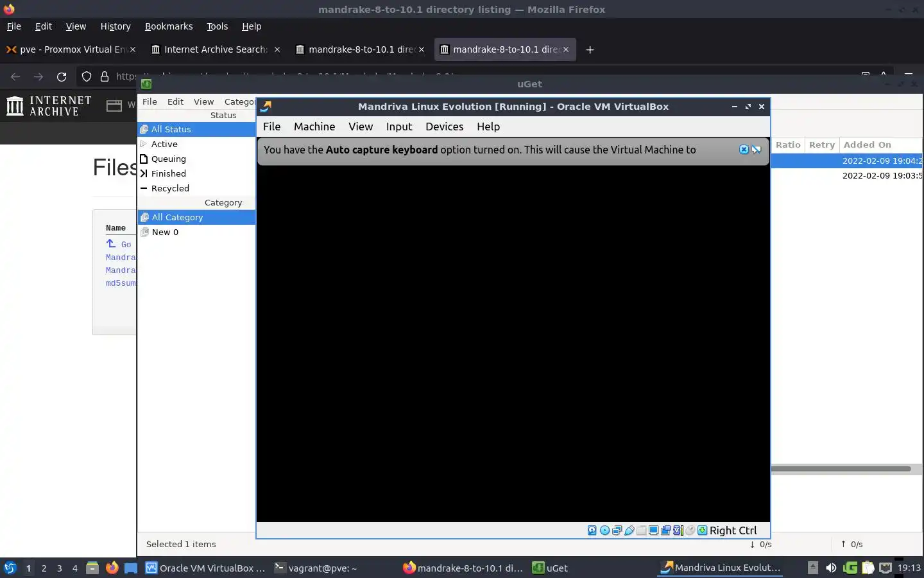Screen dimensions: 924x578
Task: Open the VirtualBox Help menu
Action: [x=488, y=127]
